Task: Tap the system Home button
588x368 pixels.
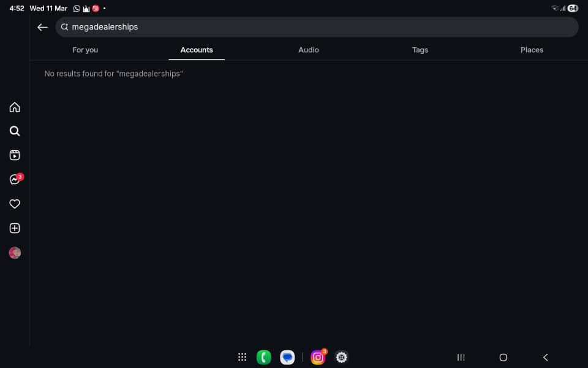Action: pyautogui.click(x=503, y=358)
